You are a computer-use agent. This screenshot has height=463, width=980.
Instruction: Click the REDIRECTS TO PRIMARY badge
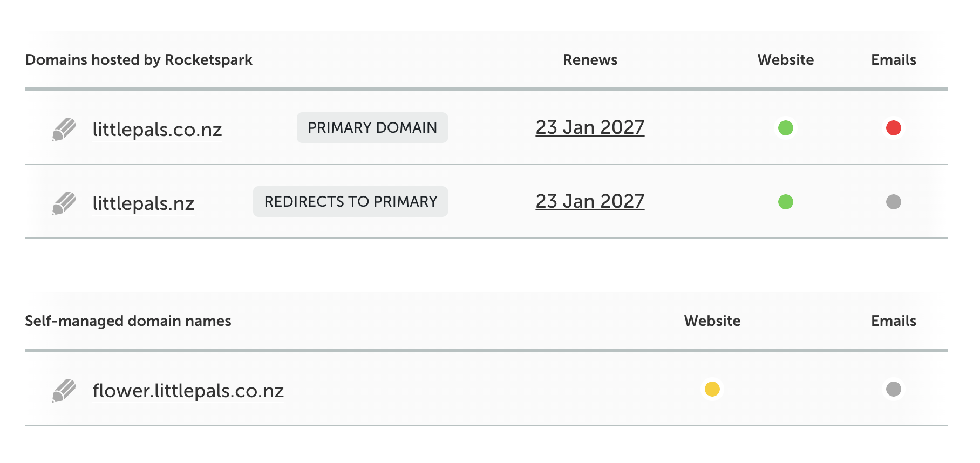coord(351,202)
